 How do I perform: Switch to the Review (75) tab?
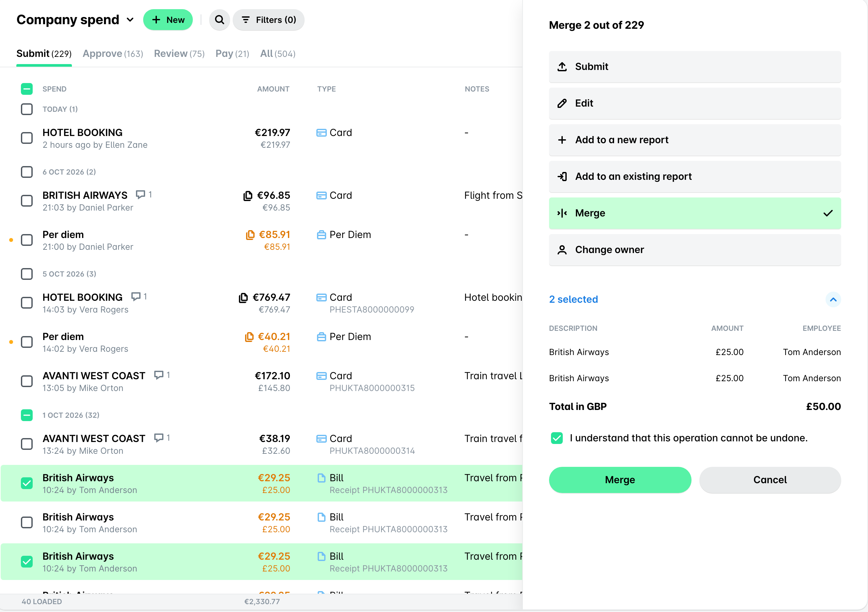[x=179, y=54]
